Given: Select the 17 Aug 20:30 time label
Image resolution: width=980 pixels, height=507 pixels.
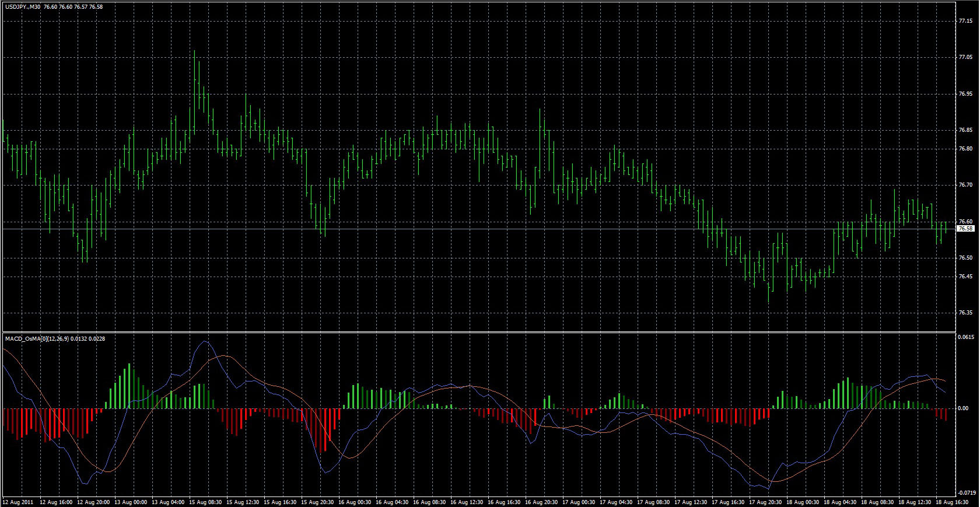Looking at the screenshot, I should pos(766,502).
